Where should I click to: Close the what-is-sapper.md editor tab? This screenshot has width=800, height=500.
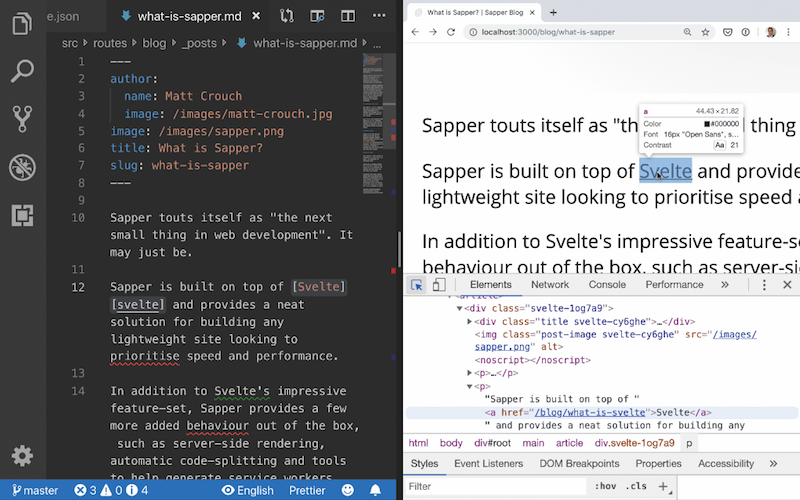pyautogui.click(x=256, y=16)
